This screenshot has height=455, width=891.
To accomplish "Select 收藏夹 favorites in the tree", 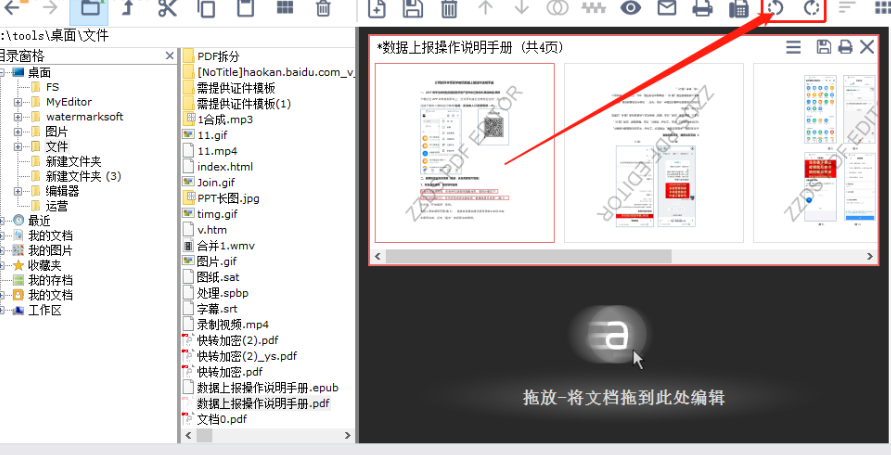I will point(44,265).
